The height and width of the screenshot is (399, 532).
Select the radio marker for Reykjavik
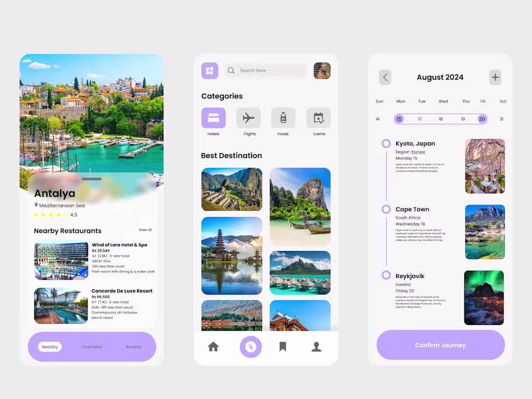[x=386, y=276]
